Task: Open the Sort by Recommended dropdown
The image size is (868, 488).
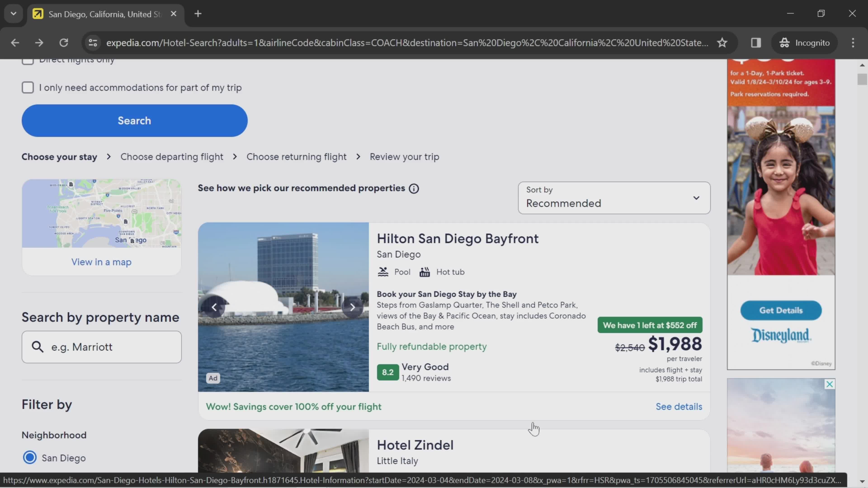Action: (614, 198)
